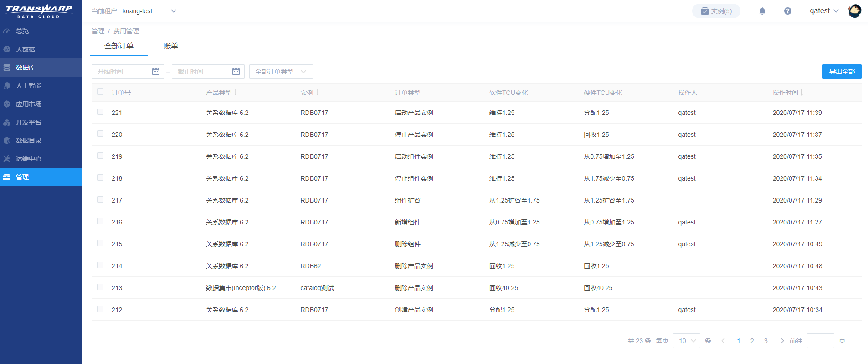Open the 人工智能 sidebar icon
Viewport: 868px width, 364px height.
[7, 86]
